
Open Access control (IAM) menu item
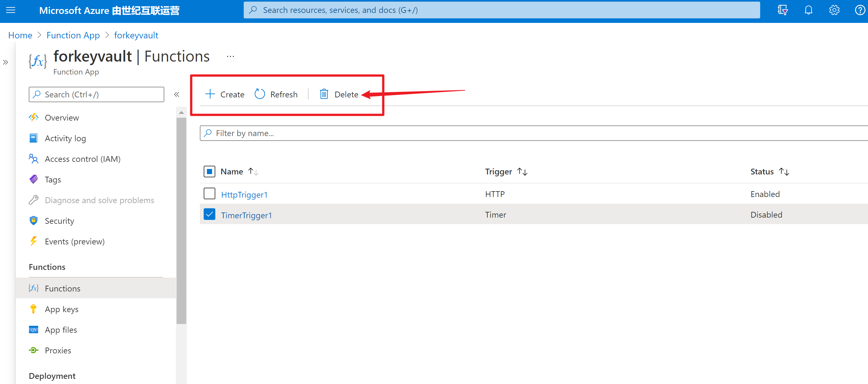click(x=83, y=159)
